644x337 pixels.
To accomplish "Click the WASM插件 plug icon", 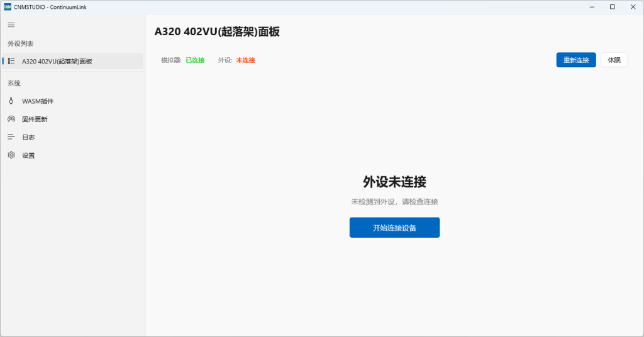I will click(x=11, y=101).
